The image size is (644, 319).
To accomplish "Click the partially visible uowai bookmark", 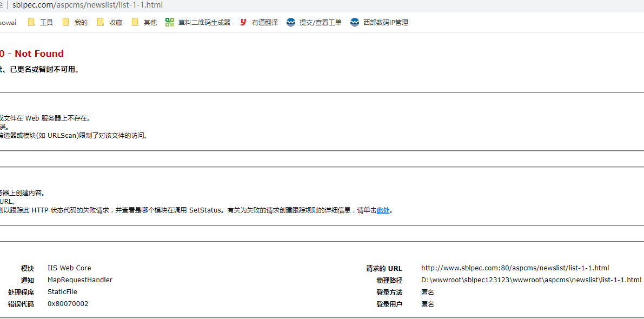I will (8, 22).
